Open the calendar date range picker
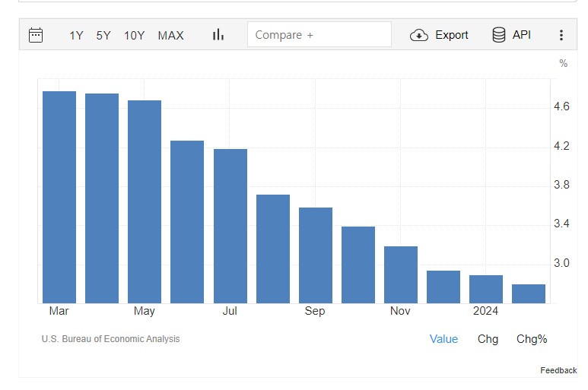 click(36, 35)
